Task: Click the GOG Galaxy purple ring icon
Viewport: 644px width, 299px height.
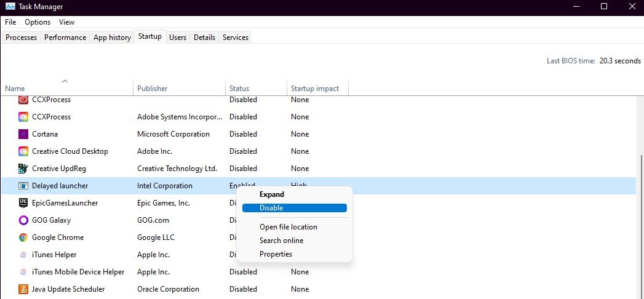Action: (x=23, y=220)
